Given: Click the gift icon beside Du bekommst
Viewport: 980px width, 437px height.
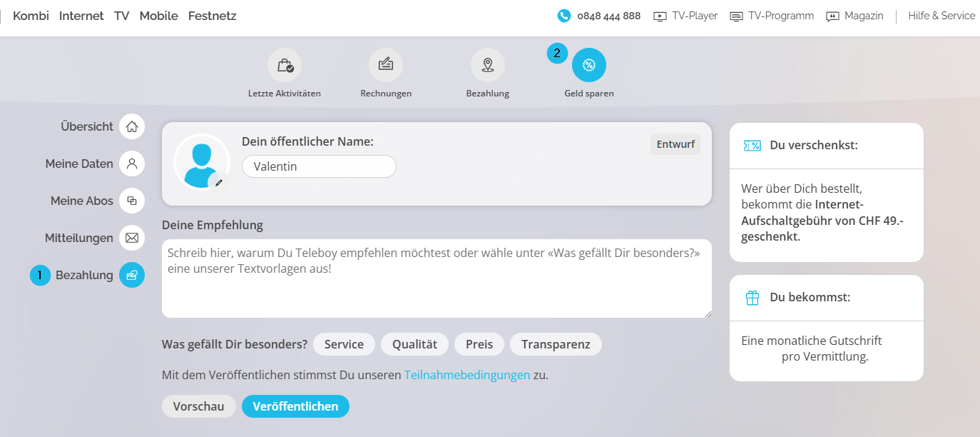Looking at the screenshot, I should click(752, 298).
